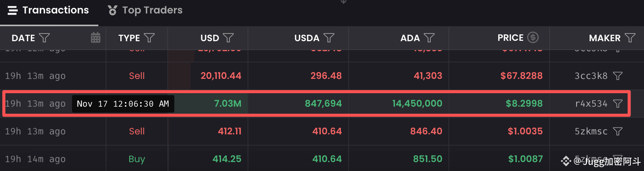
Task: Expand the panel with top chevron arrow
Action: tap(344, 2)
